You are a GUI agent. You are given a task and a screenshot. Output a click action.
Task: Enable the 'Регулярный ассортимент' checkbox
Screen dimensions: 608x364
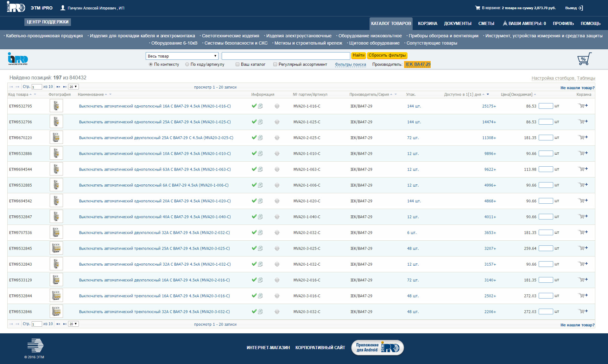coord(275,64)
